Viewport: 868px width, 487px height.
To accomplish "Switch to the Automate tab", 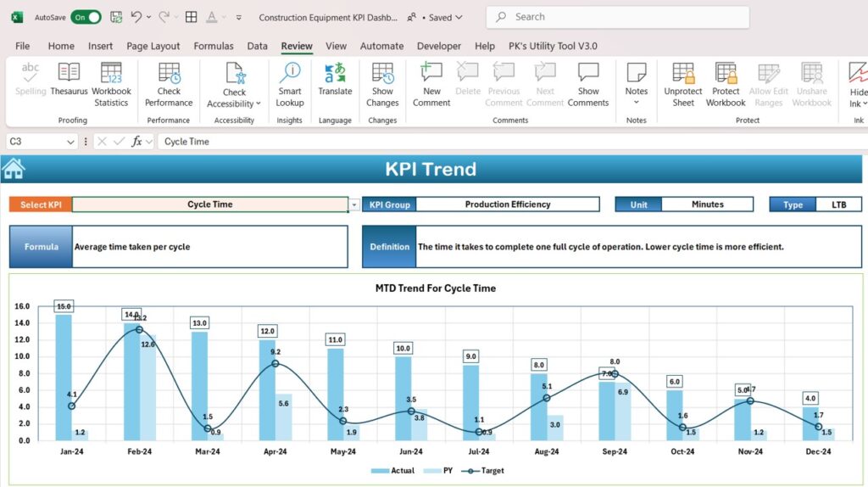I will coord(381,46).
